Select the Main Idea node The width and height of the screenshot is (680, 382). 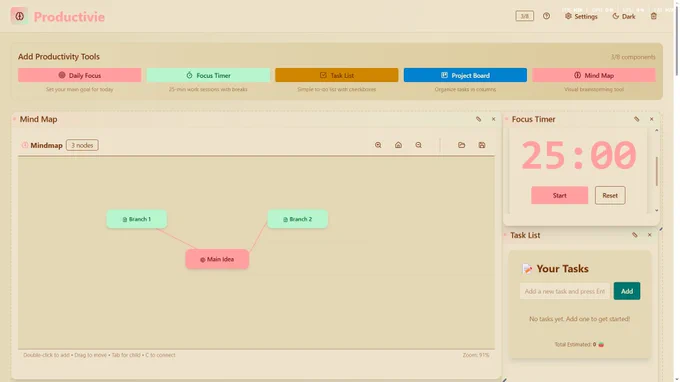point(217,259)
